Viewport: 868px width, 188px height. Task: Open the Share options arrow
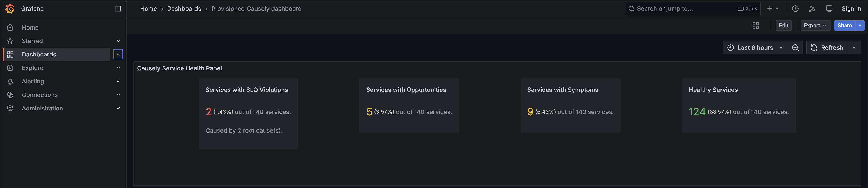pyautogui.click(x=860, y=25)
